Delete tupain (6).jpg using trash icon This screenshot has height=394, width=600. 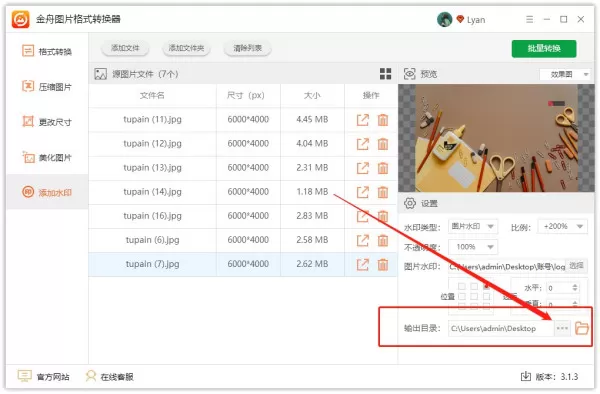383,240
